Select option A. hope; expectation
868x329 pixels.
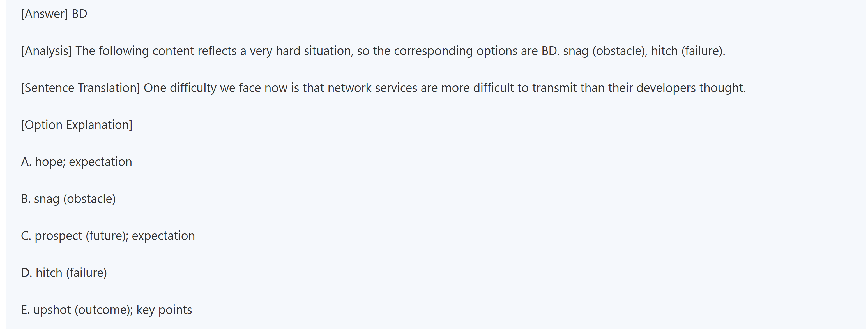77,162
